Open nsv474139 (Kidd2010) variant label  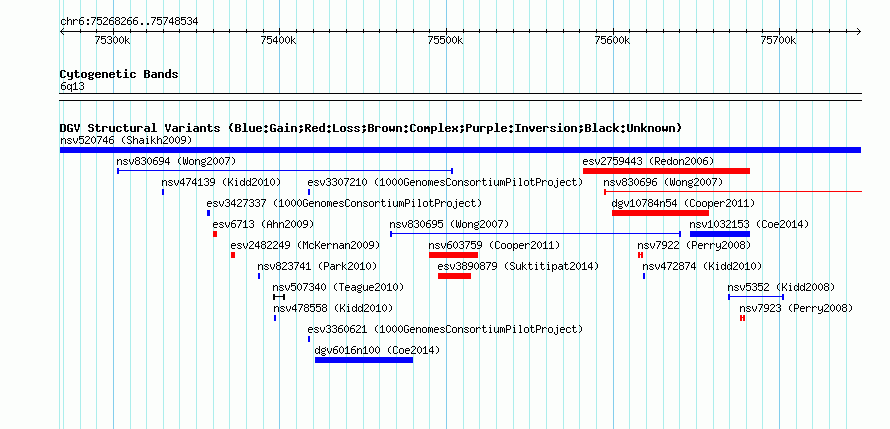[221, 182]
